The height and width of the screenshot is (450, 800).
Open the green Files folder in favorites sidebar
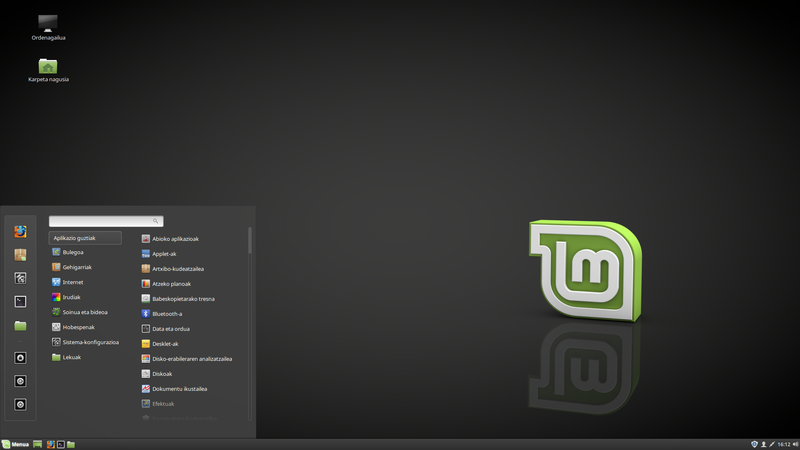tap(20, 326)
